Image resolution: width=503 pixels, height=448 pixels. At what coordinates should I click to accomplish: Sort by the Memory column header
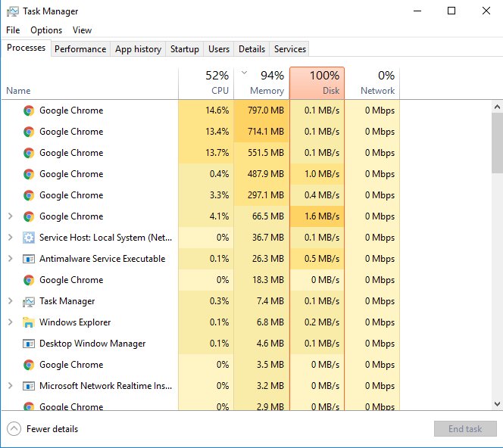pyautogui.click(x=261, y=83)
